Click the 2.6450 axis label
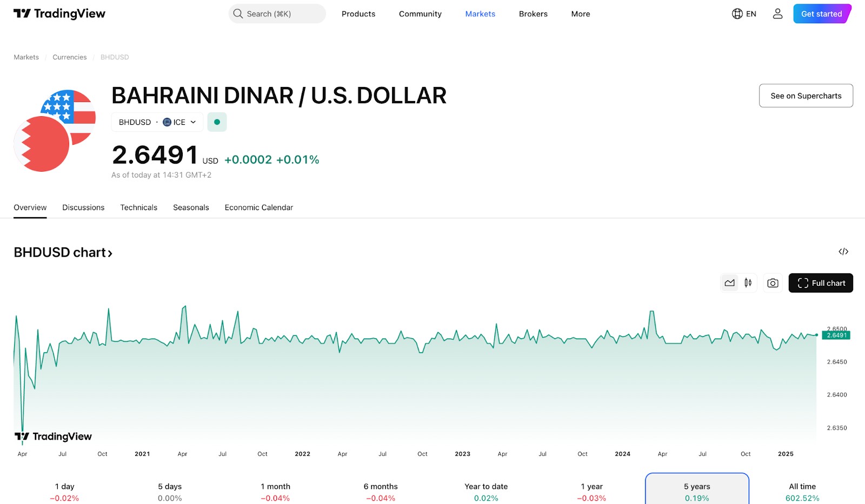This screenshot has height=504, width=865. point(837,362)
